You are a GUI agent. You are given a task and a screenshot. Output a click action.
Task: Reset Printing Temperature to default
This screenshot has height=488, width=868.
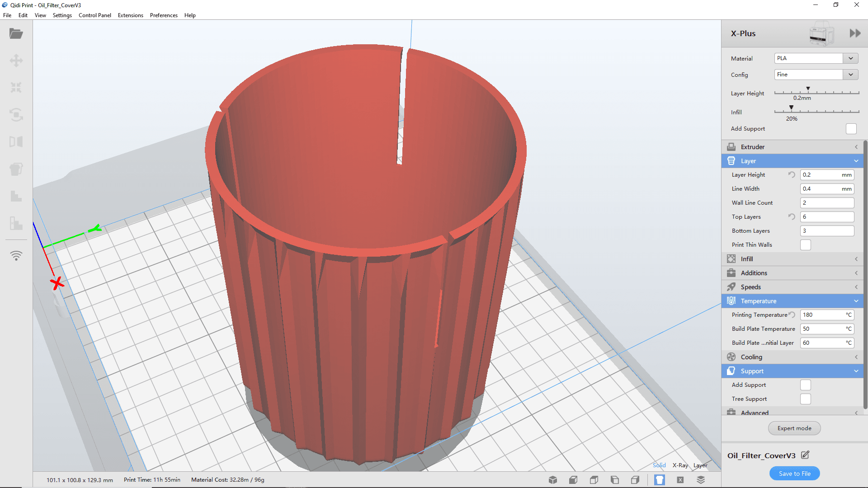click(792, 315)
